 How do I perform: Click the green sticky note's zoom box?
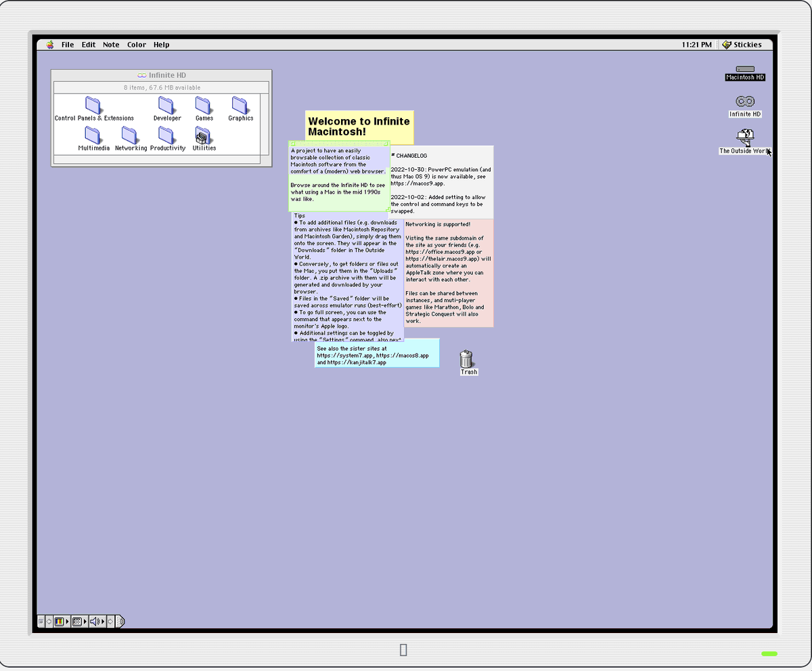(x=386, y=144)
